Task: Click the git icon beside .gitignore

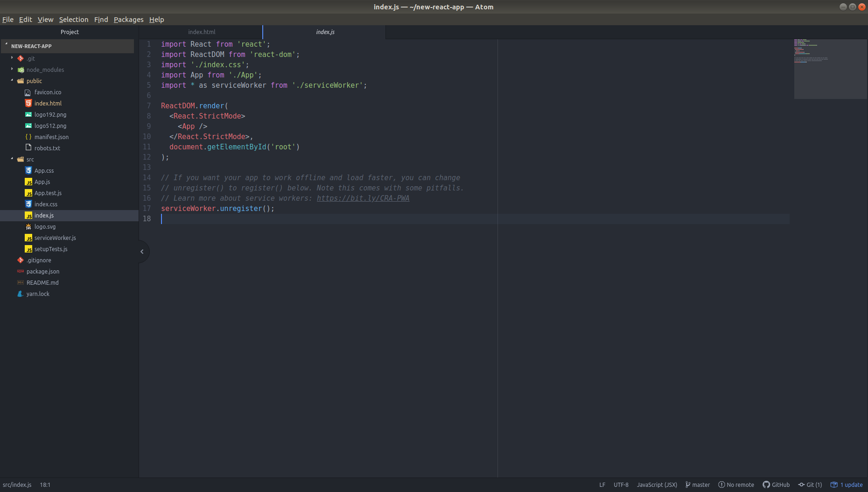Action: 21,260
